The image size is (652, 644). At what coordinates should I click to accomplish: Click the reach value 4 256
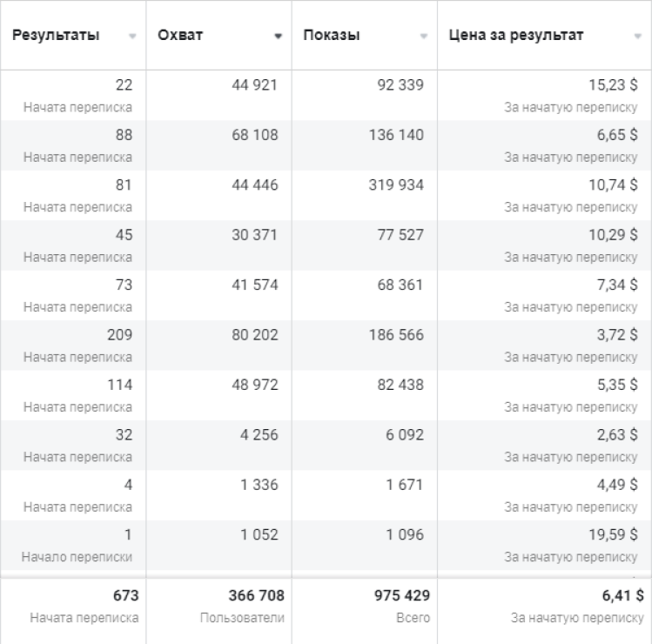point(259,435)
